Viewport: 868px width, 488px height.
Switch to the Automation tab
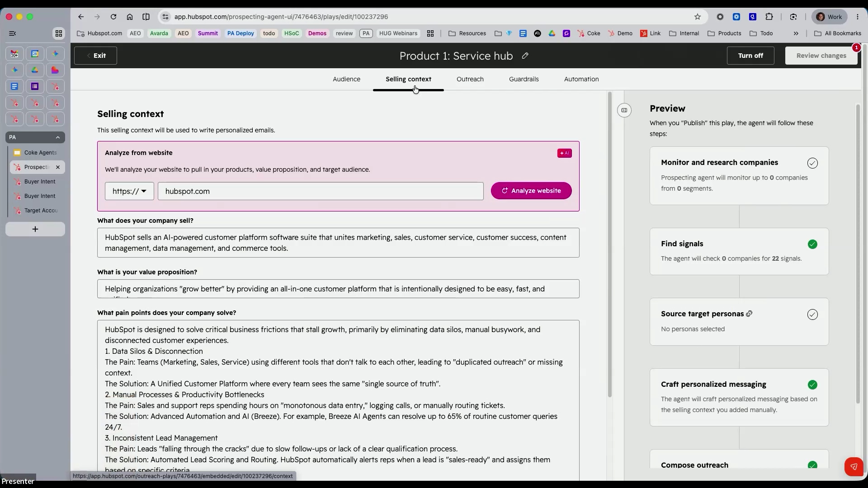(581, 79)
